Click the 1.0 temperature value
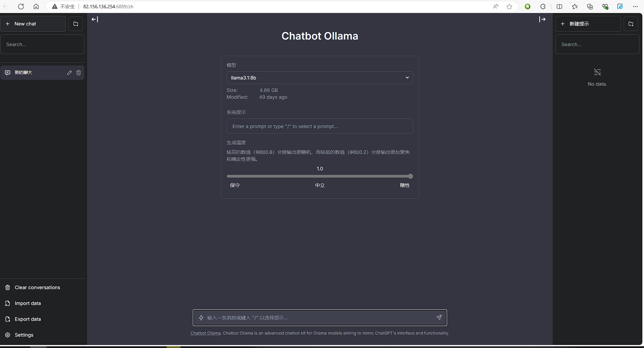This screenshot has width=644, height=348. [320, 169]
